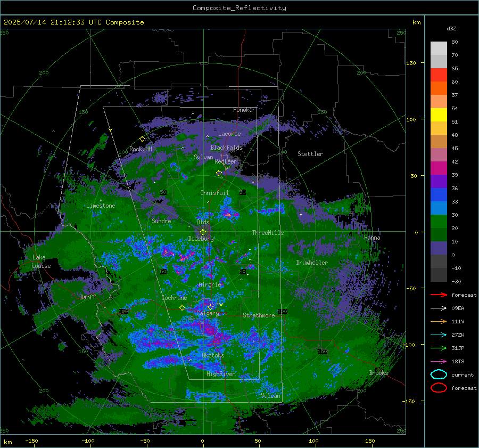Viewport: 479px width, 448px height.
Task: Click the RedDeer city label
Action: tap(226, 161)
